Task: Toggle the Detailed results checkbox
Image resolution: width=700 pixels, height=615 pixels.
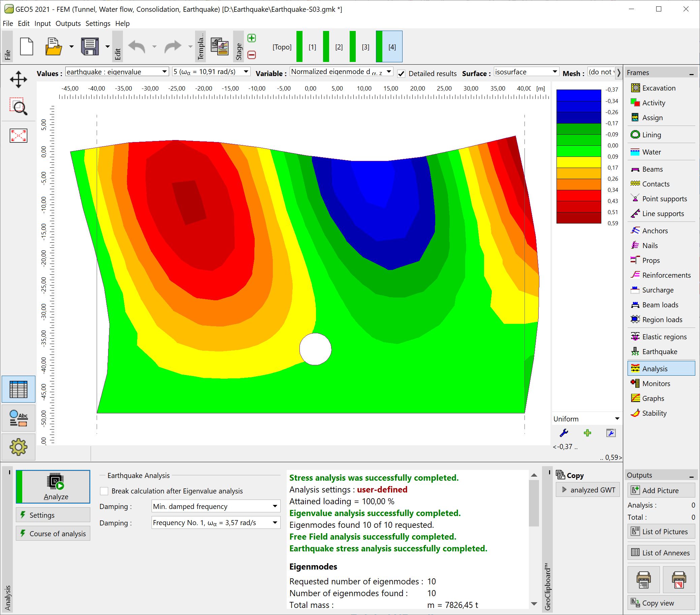Action: [x=401, y=74]
